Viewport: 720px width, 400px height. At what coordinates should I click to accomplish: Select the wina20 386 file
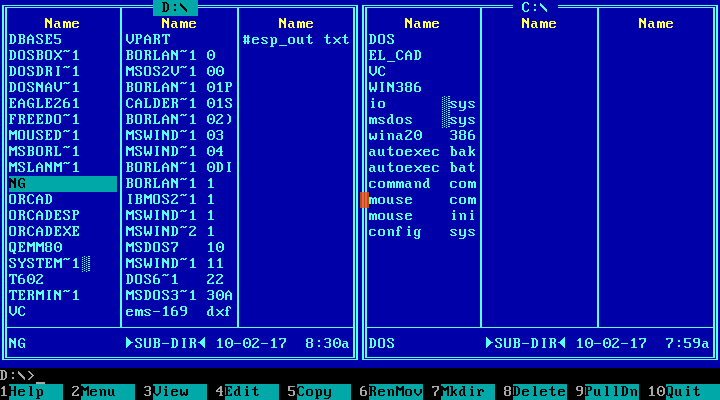click(422, 135)
